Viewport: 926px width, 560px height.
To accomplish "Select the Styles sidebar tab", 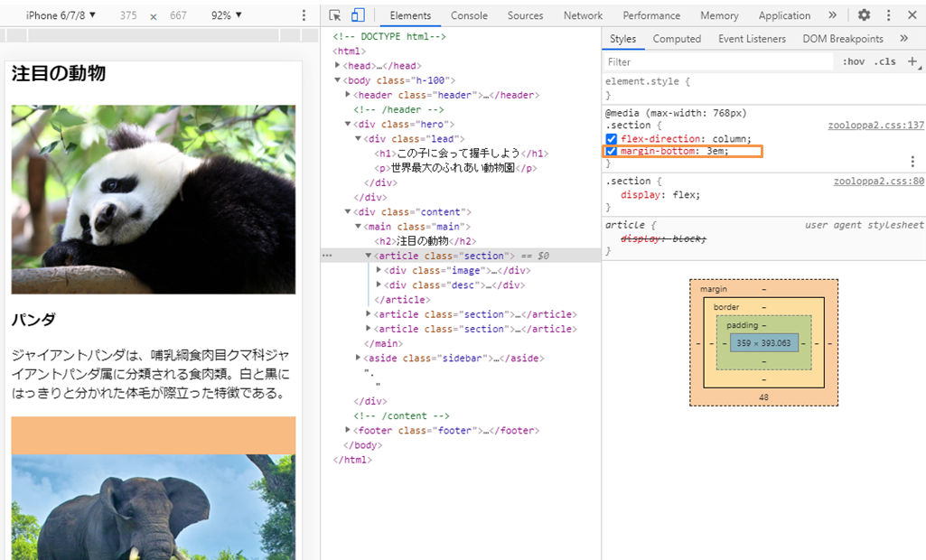I will click(623, 39).
